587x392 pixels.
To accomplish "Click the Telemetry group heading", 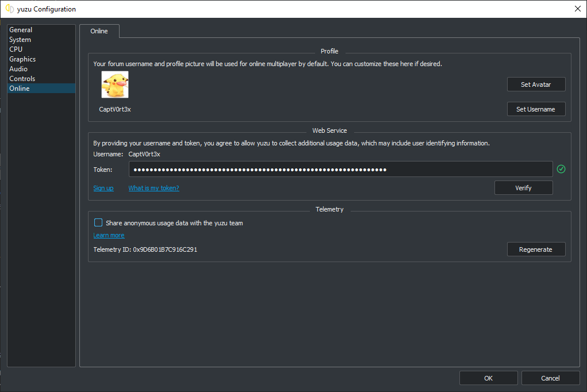I will [329, 209].
